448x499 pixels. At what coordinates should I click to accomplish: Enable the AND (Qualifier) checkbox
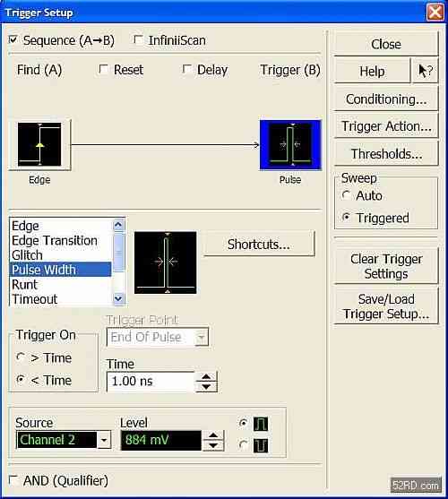point(13,480)
